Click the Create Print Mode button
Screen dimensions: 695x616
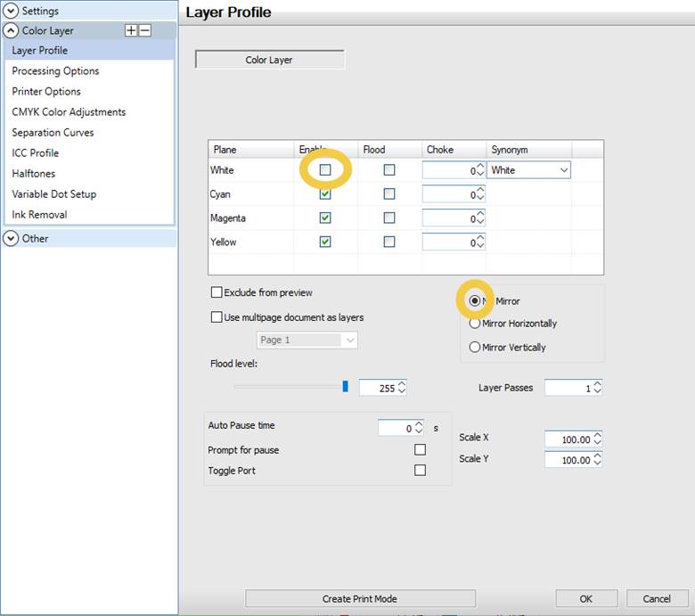point(360,598)
